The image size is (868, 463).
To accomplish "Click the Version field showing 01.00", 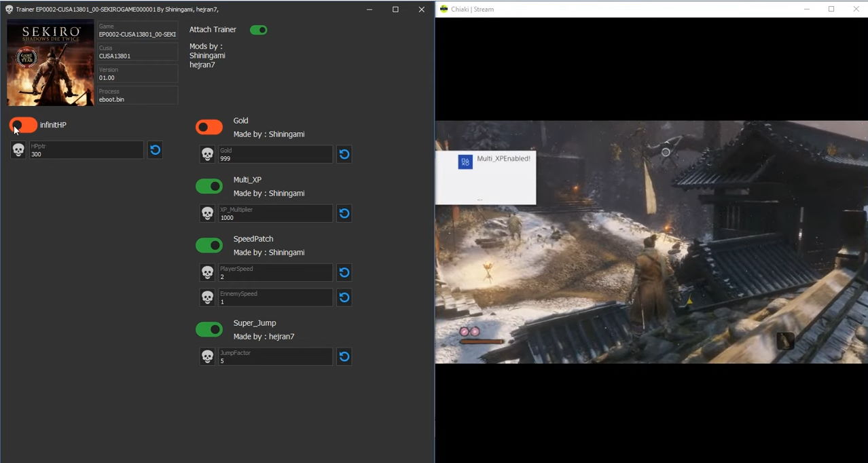I will [x=138, y=73].
